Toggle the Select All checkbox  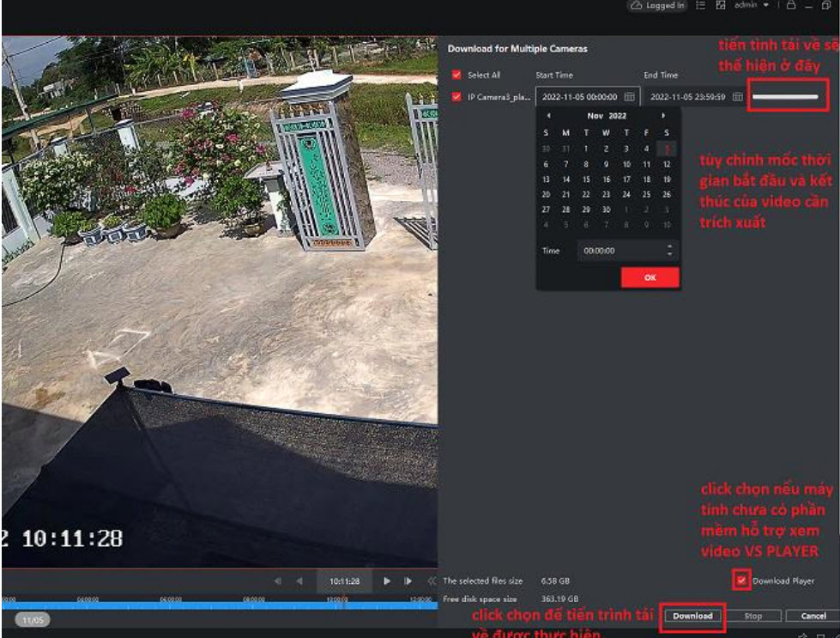(456, 75)
